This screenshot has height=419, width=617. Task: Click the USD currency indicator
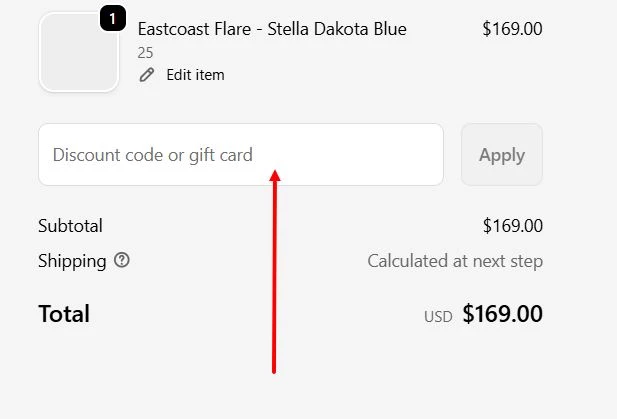click(438, 316)
